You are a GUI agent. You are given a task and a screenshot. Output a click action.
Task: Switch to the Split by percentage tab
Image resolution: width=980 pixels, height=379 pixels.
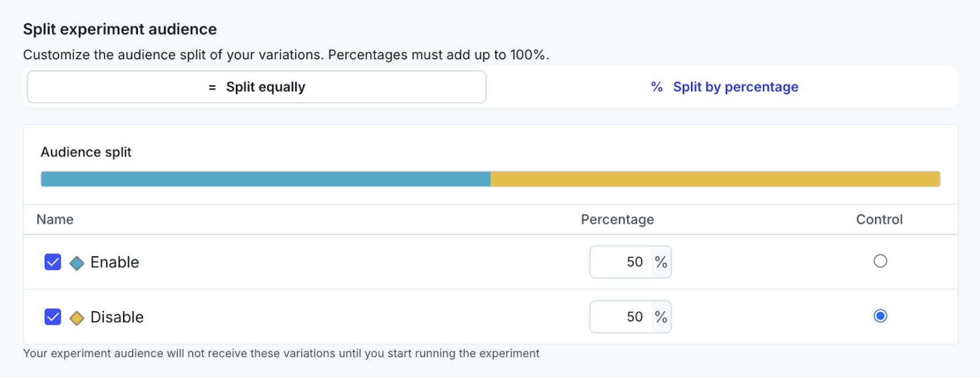click(x=724, y=87)
